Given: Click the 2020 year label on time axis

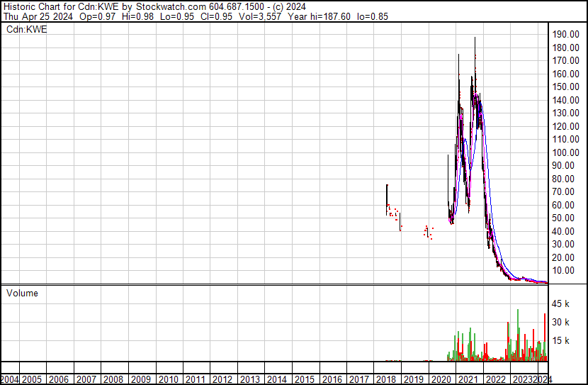Looking at the screenshot, I should coord(441,379).
